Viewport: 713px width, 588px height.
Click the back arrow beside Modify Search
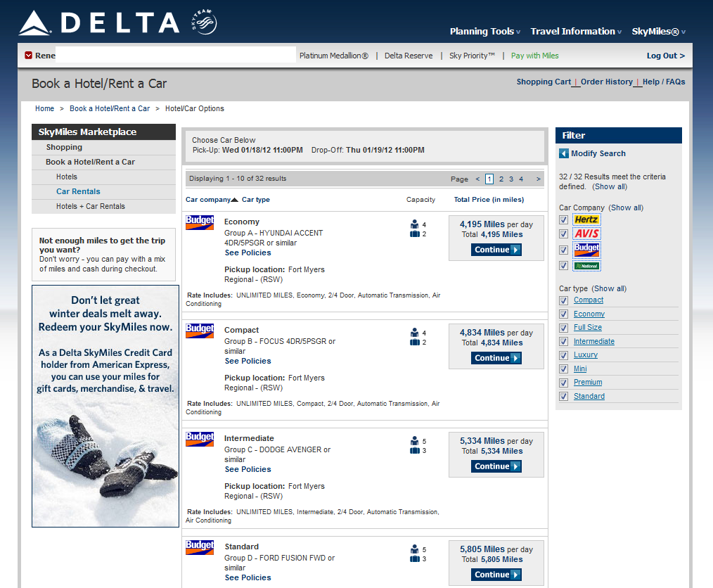pyautogui.click(x=564, y=153)
